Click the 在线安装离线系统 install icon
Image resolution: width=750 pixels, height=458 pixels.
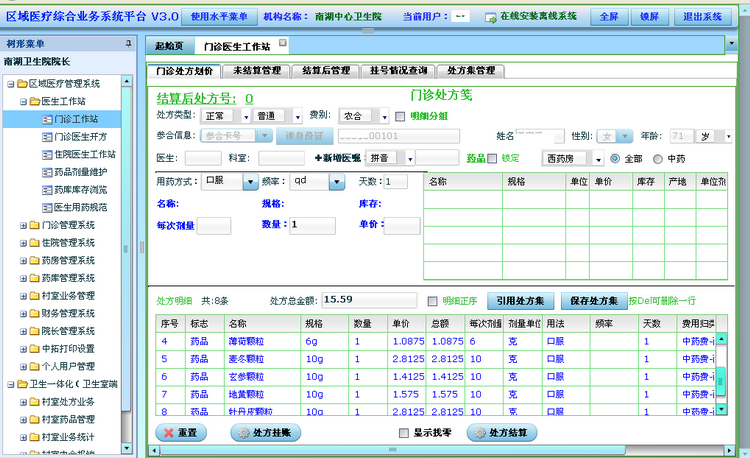pyautogui.click(x=491, y=18)
